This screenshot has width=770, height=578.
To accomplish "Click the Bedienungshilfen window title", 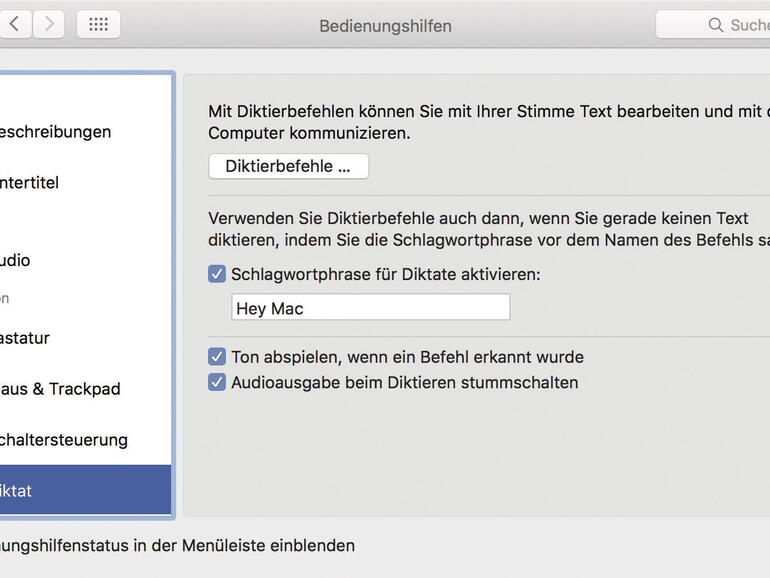I will [x=385, y=25].
